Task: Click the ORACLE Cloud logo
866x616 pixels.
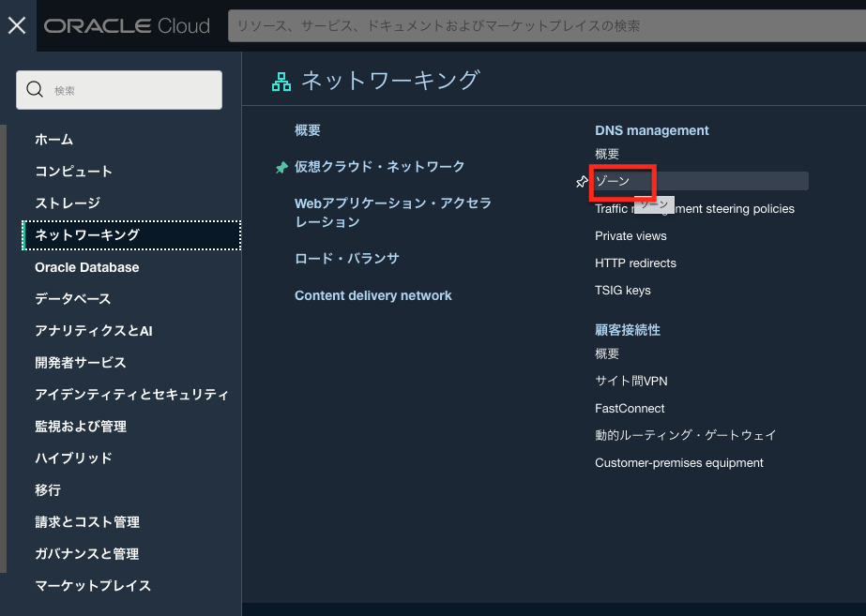Action: [x=127, y=25]
